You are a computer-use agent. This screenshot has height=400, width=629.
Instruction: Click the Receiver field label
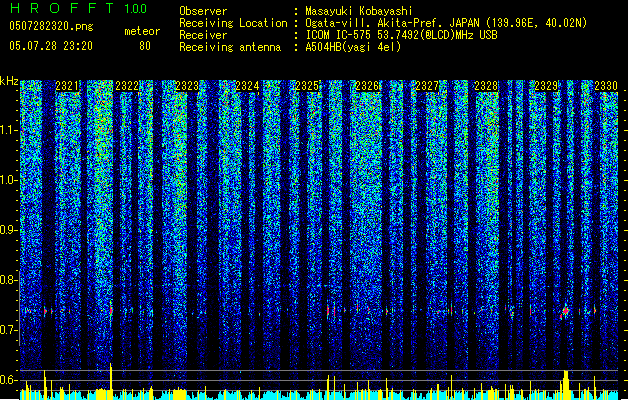(x=203, y=35)
